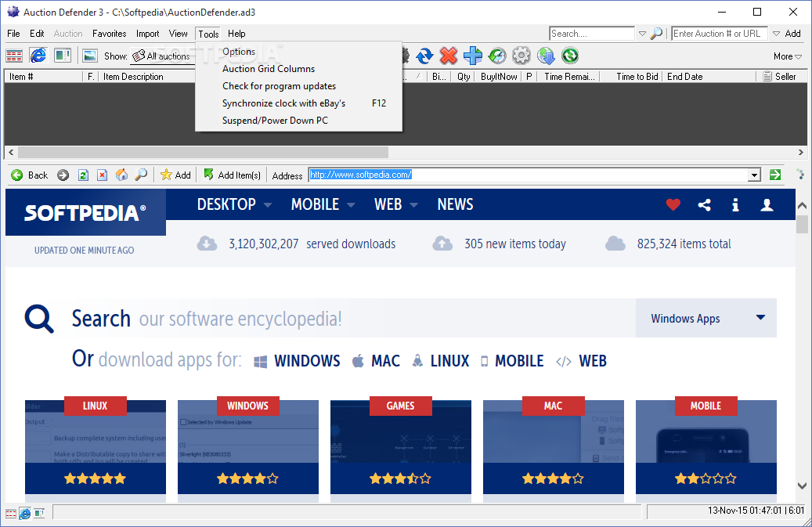Click the magnifier search icon beside Search box

(656, 34)
